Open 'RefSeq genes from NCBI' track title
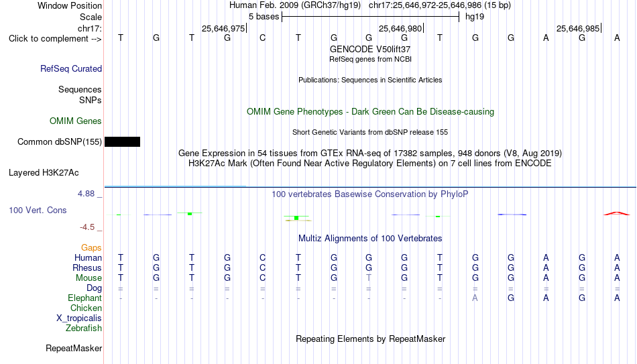637x364 pixels. [x=371, y=59]
